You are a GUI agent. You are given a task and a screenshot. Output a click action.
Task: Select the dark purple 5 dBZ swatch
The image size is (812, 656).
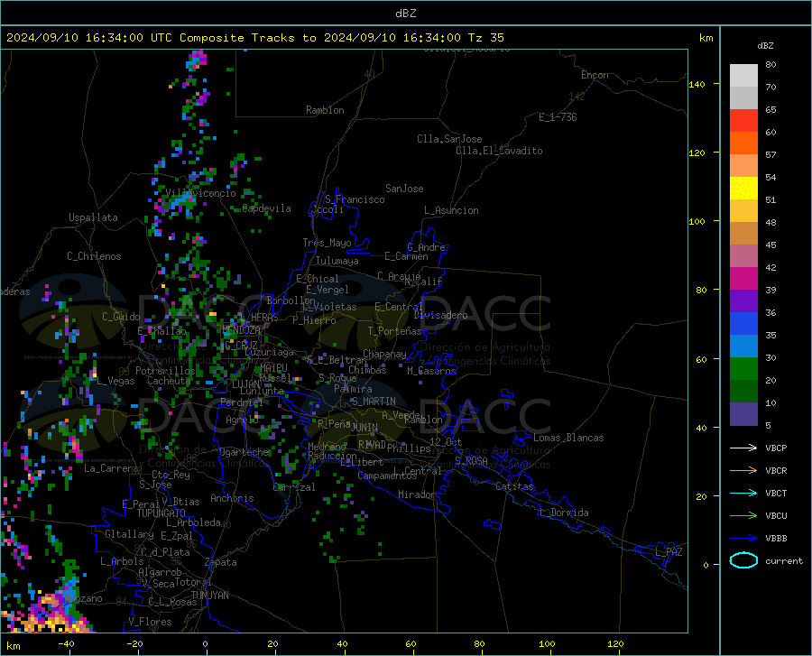(x=743, y=414)
